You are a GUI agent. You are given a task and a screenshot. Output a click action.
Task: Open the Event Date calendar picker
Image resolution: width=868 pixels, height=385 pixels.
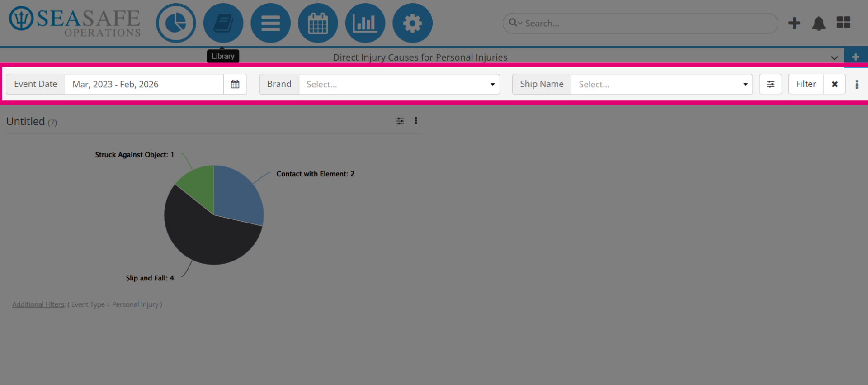[235, 84]
